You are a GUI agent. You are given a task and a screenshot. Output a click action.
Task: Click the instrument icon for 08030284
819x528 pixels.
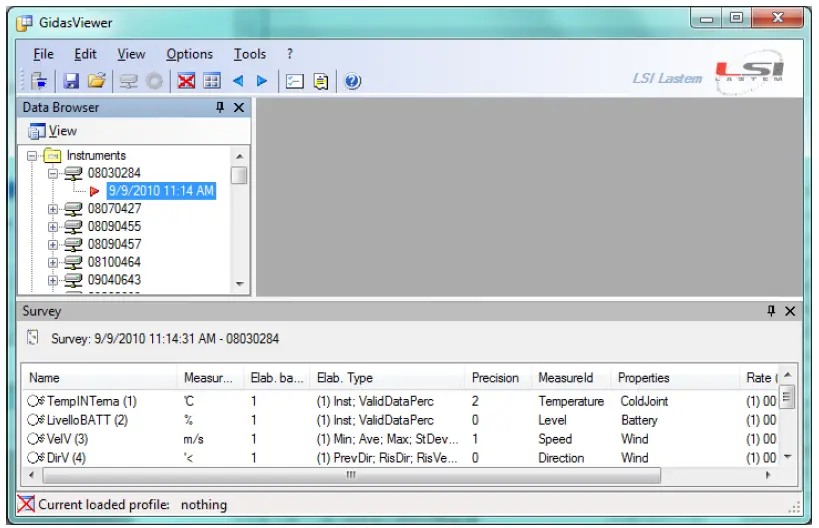coord(73,173)
